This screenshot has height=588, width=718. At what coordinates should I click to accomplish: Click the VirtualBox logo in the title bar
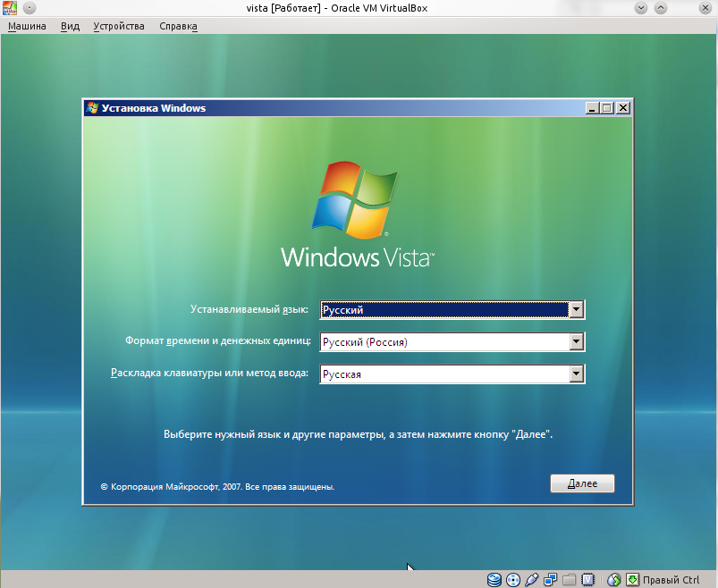[x=10, y=7]
